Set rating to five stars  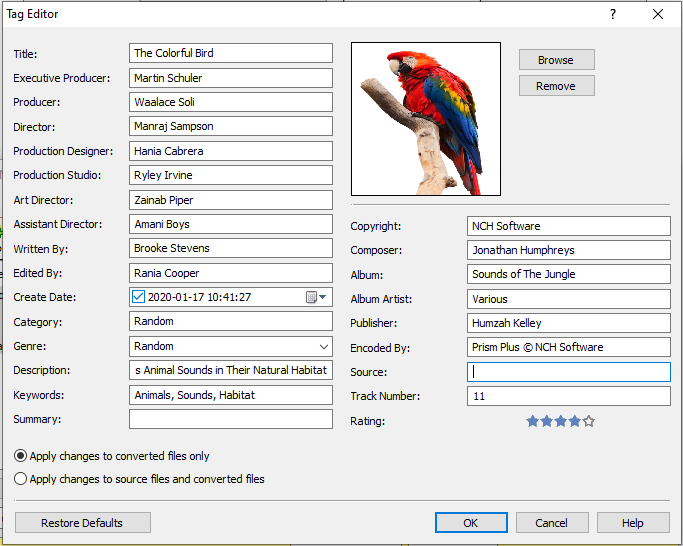click(589, 421)
